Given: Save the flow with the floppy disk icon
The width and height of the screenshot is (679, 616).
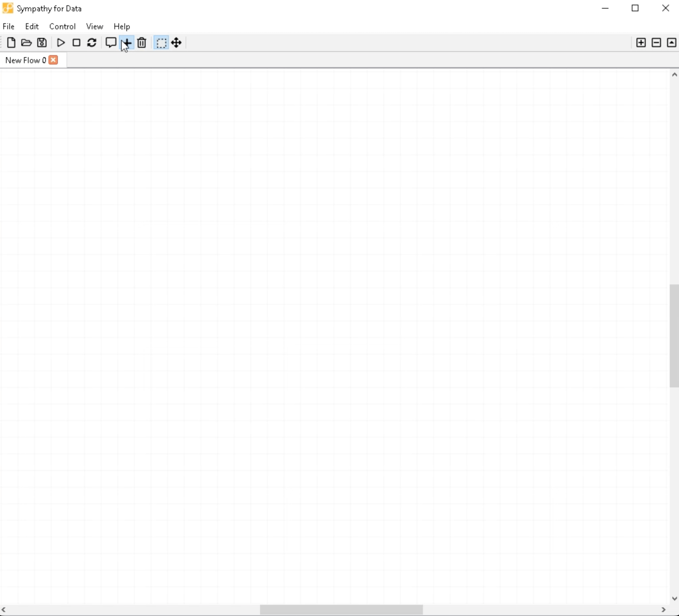Looking at the screenshot, I should click(42, 43).
